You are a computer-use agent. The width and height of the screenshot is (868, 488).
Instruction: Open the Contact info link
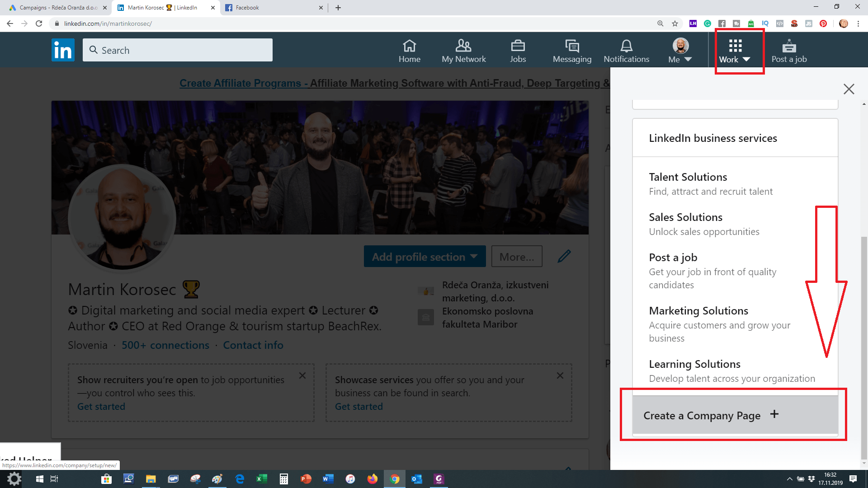pos(253,345)
